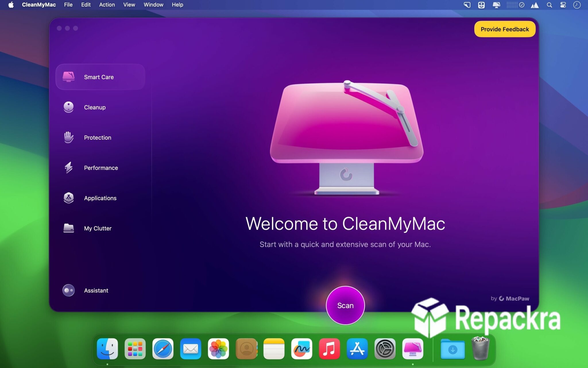
Task: Select Smart Care monitor icon in sidebar
Action: (x=69, y=77)
